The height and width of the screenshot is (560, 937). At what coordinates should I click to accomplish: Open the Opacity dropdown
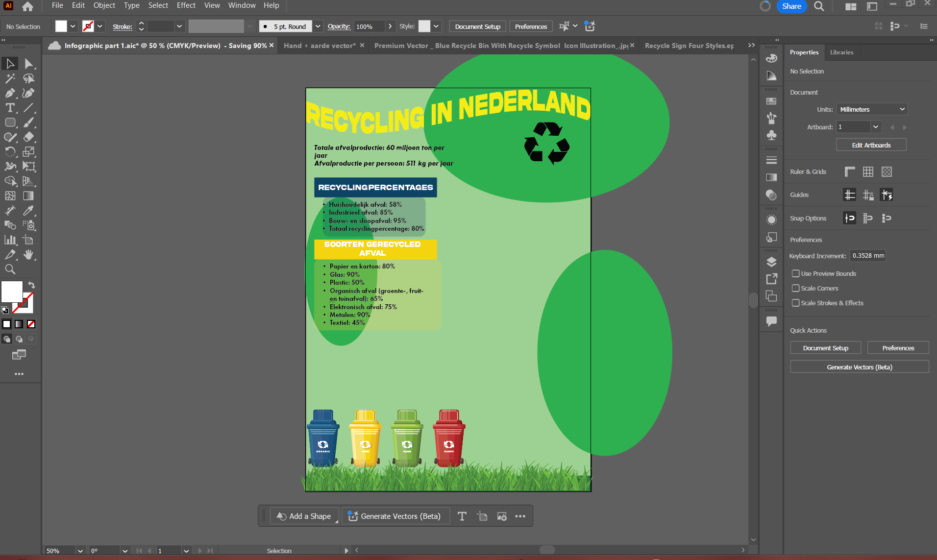pyautogui.click(x=390, y=26)
